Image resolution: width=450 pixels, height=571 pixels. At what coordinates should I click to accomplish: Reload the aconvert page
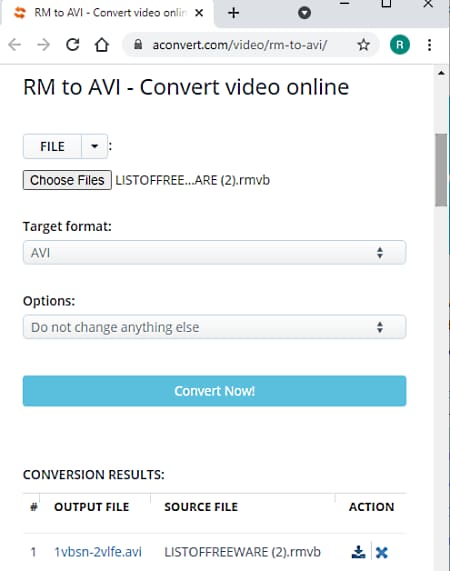click(x=72, y=45)
